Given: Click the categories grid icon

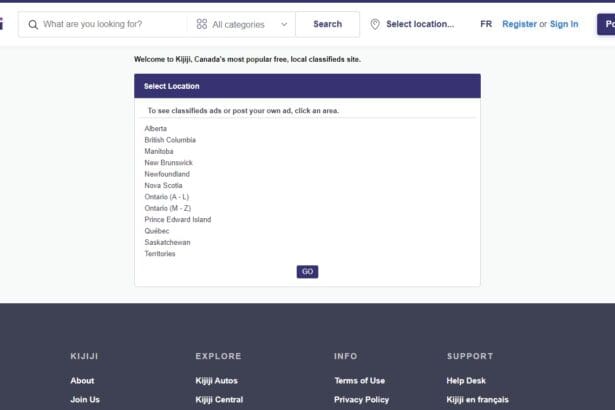Looking at the screenshot, I should [x=202, y=24].
